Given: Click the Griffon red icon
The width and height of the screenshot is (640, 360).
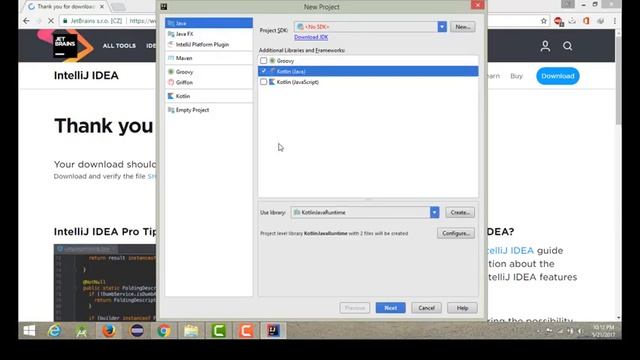Looking at the screenshot, I should pos(171,82).
